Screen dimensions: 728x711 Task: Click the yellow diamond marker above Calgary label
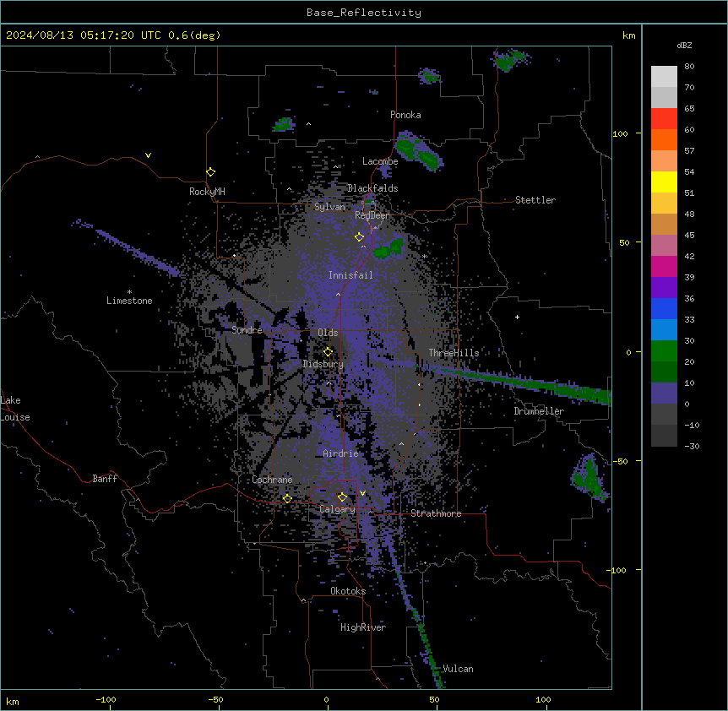click(342, 497)
